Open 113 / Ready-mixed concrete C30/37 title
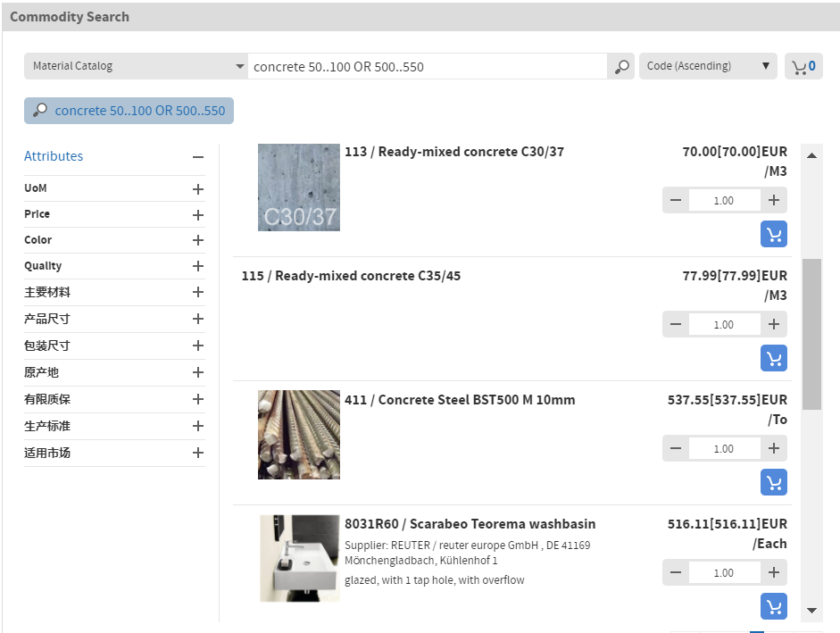Viewport: 840px width, 633px height. pos(454,152)
